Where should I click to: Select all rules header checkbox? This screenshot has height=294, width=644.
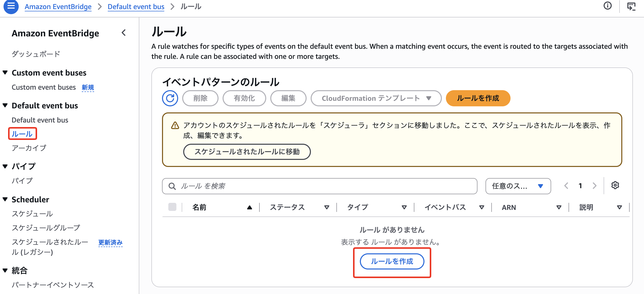[172, 207]
